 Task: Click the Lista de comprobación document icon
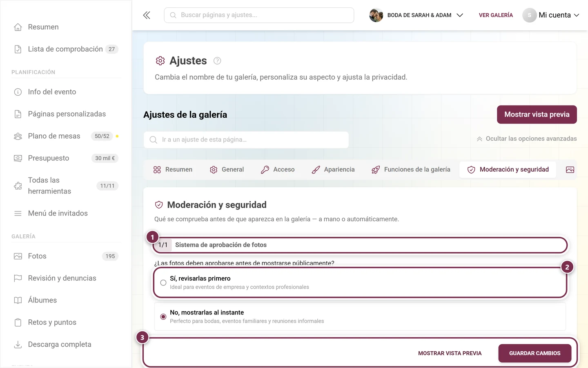18,49
